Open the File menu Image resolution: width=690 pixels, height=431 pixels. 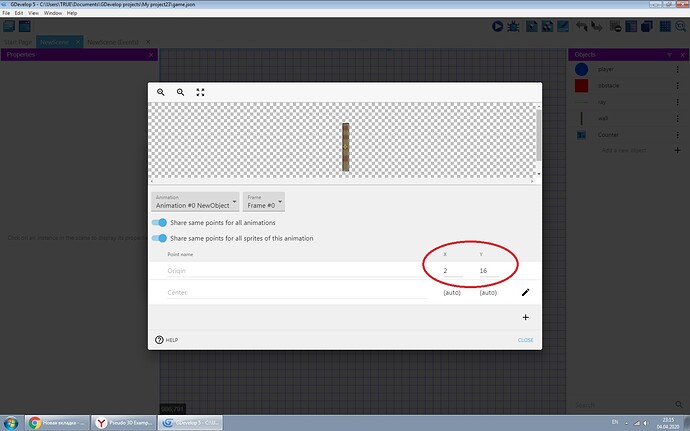[6, 13]
